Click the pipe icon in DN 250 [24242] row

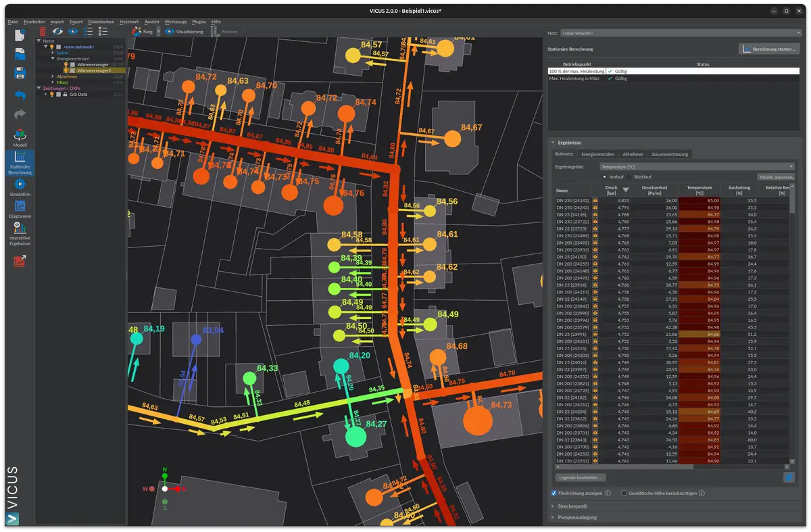(x=595, y=201)
